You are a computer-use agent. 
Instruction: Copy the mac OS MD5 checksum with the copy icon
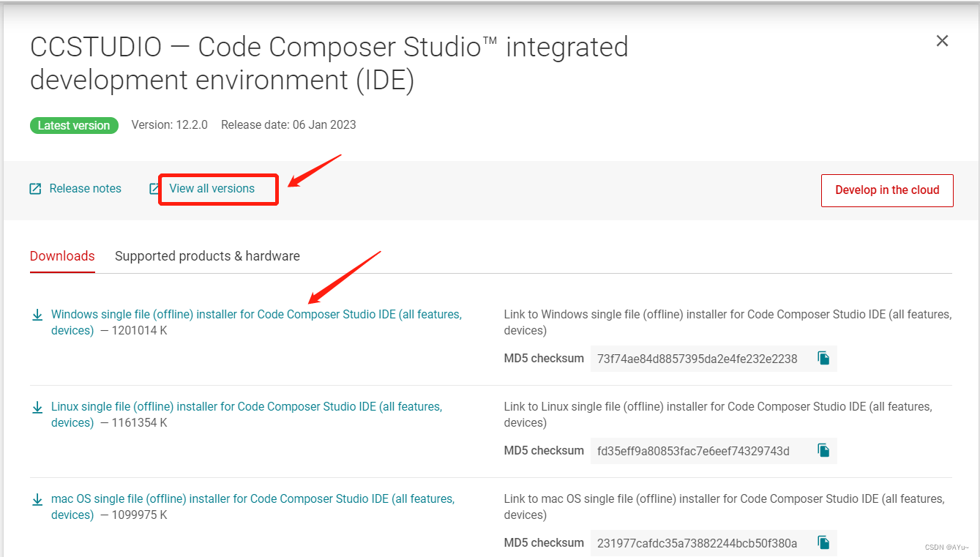(823, 542)
